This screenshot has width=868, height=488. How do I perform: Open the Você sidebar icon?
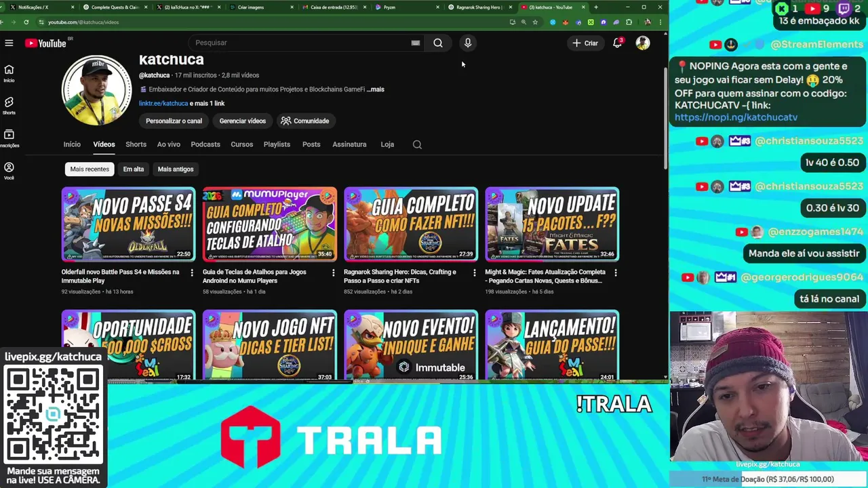(x=9, y=171)
